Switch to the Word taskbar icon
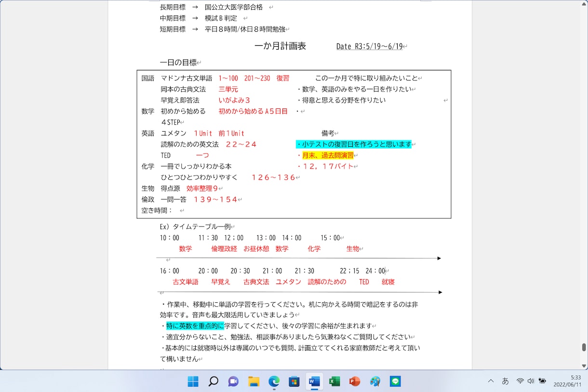 (x=314, y=381)
